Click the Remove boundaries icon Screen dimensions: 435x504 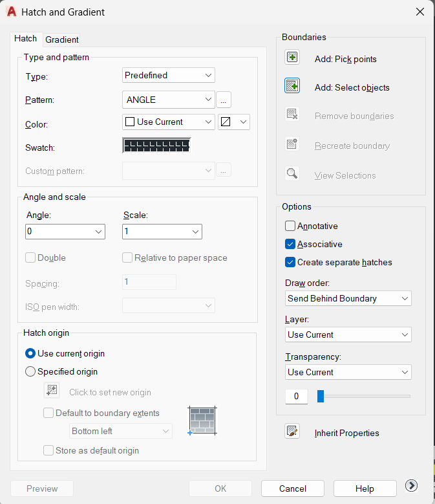tap(292, 114)
